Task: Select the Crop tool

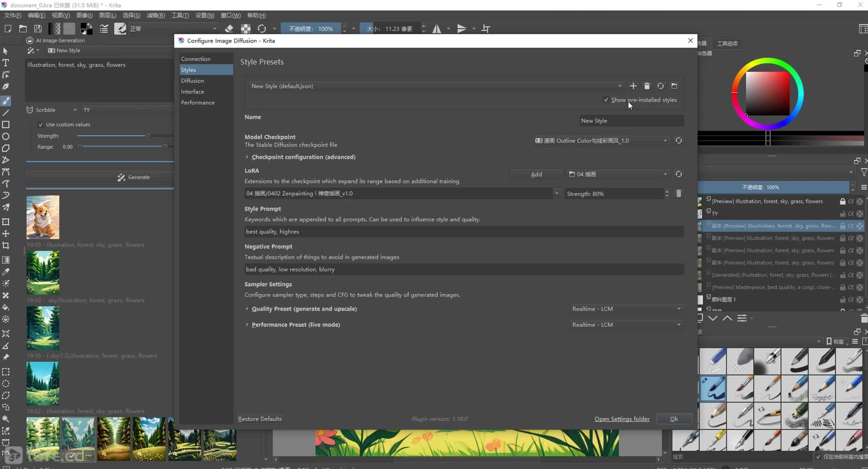Action: tap(6, 245)
